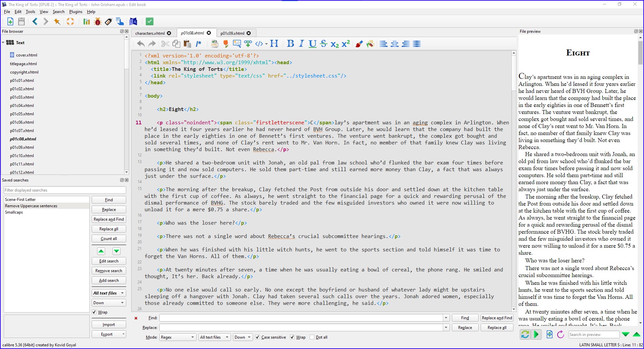Image resolution: width=644 pixels, height=349 pixels.
Task: Open All text files dropdown in Saved searches
Action: tap(109, 293)
